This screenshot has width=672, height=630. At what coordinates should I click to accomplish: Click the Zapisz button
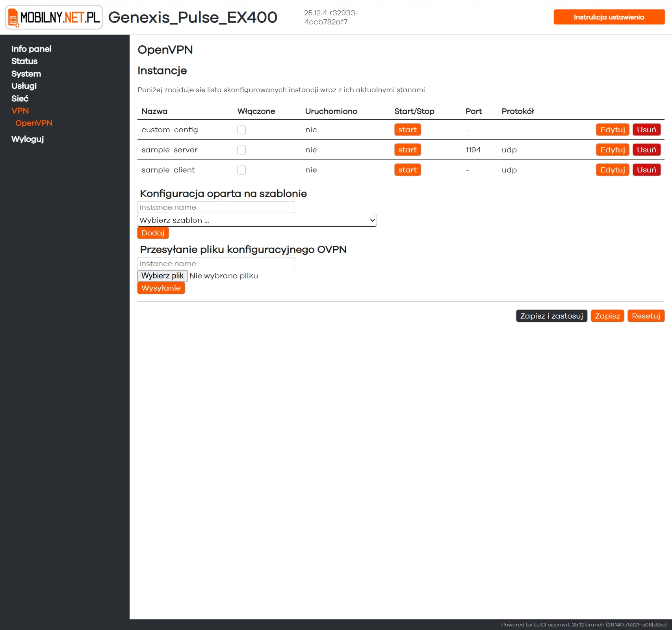[607, 316]
